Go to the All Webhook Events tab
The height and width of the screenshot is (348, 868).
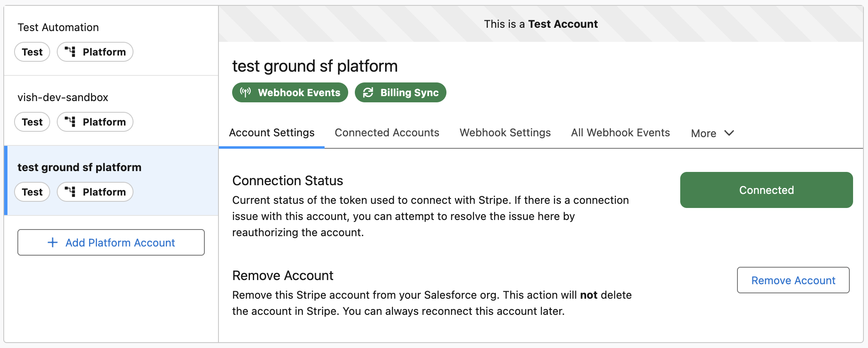(620, 133)
